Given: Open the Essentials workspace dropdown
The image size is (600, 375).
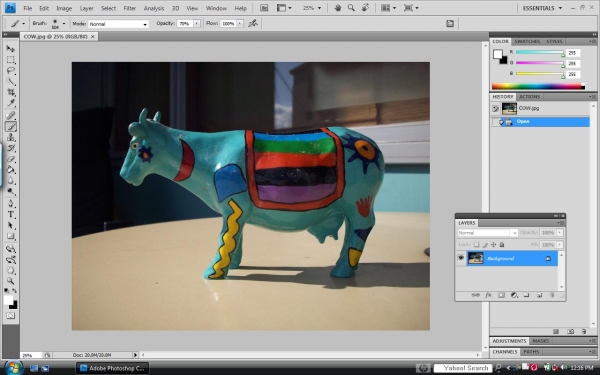Looking at the screenshot, I should pos(542,8).
